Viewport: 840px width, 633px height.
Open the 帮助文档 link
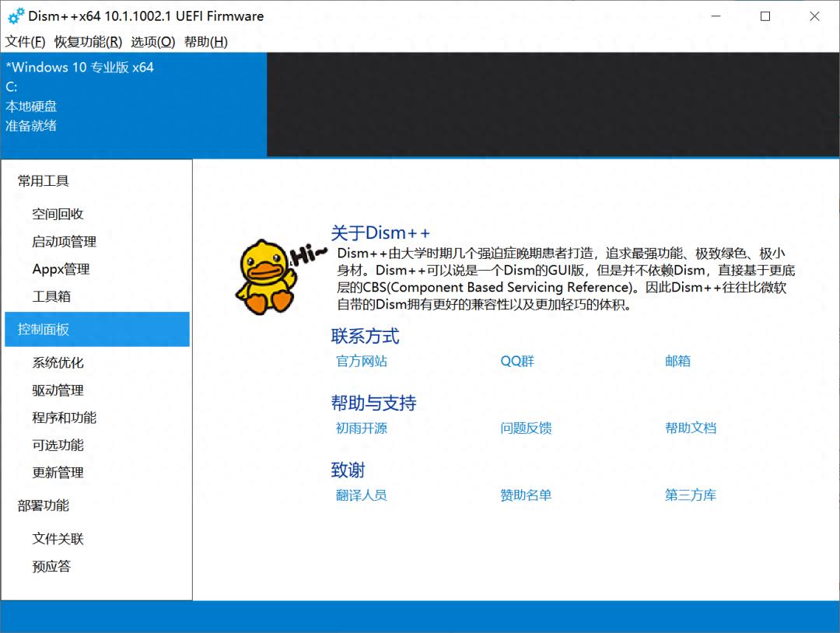click(x=690, y=428)
